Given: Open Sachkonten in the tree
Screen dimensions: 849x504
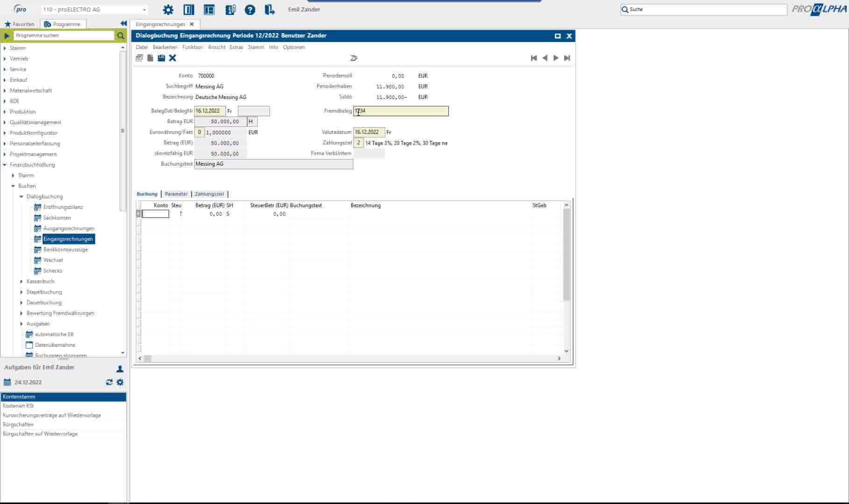Looking at the screenshot, I should pos(57,218).
